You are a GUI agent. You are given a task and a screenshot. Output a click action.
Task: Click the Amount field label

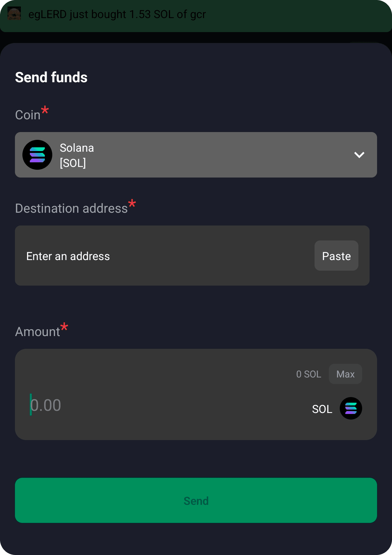click(x=38, y=331)
